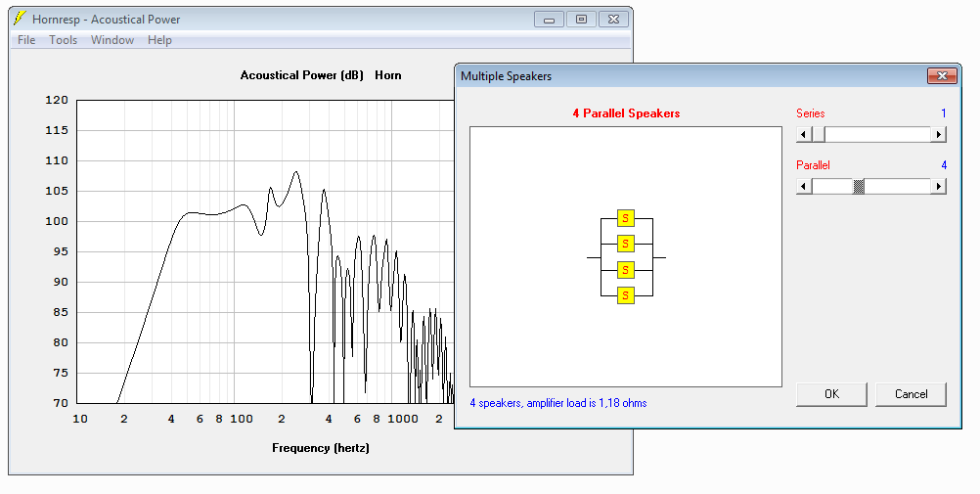
Task: Click the 120 dB y-axis label
Action: pyautogui.click(x=57, y=100)
